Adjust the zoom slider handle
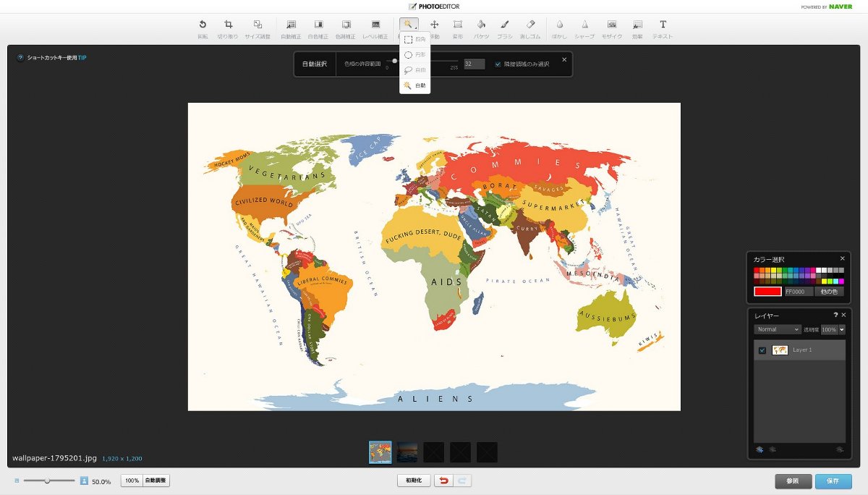 [x=47, y=481]
